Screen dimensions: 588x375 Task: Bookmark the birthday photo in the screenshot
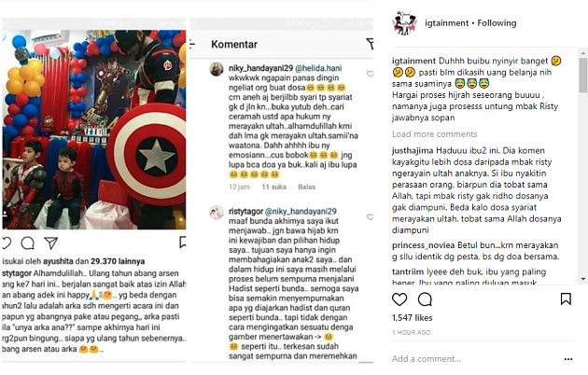pos(183,242)
